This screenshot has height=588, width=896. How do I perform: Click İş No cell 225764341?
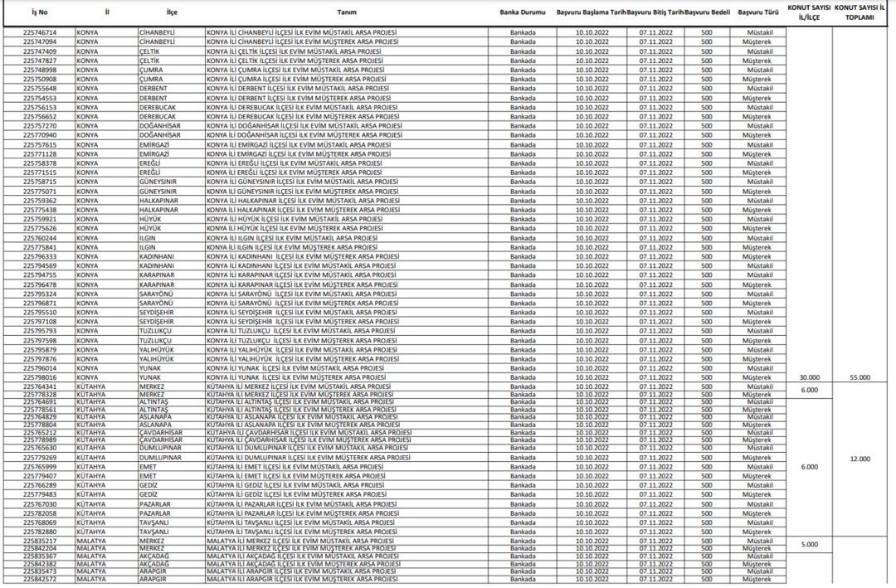(40, 386)
